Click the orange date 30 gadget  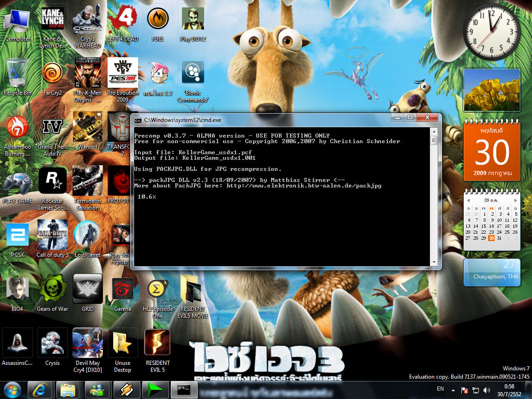492,151
